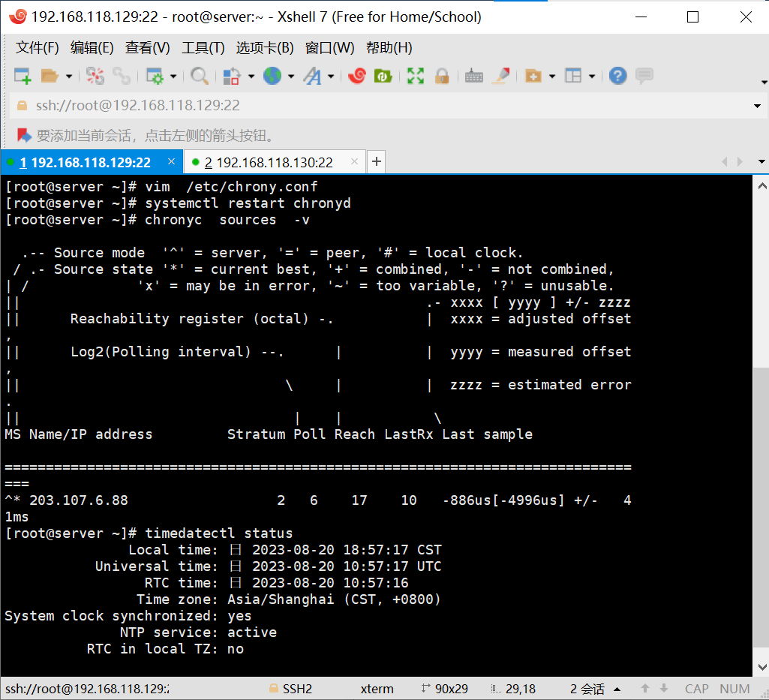Open the 编辑(E) menu
This screenshot has height=700, width=769.
point(92,48)
